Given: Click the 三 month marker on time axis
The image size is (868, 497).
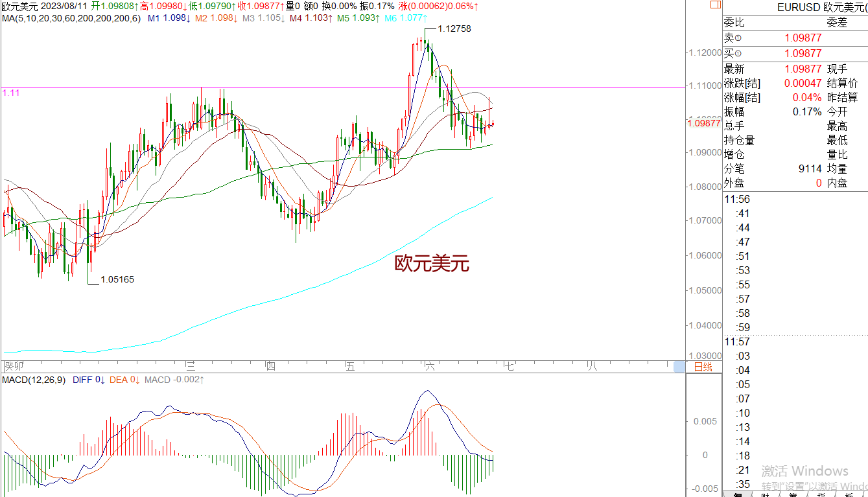Looking at the screenshot, I should pyautogui.click(x=191, y=367).
